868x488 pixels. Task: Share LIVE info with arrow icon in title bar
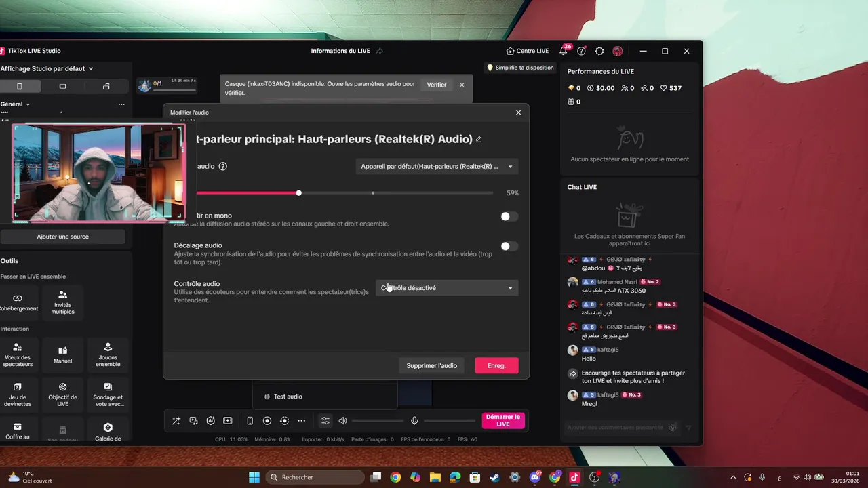coord(380,51)
